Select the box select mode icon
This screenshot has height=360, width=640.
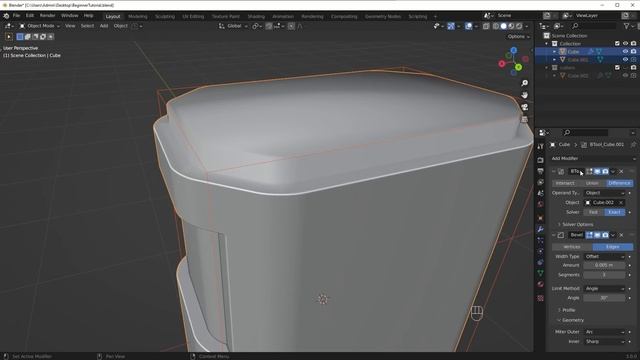pyautogui.click(x=20, y=37)
